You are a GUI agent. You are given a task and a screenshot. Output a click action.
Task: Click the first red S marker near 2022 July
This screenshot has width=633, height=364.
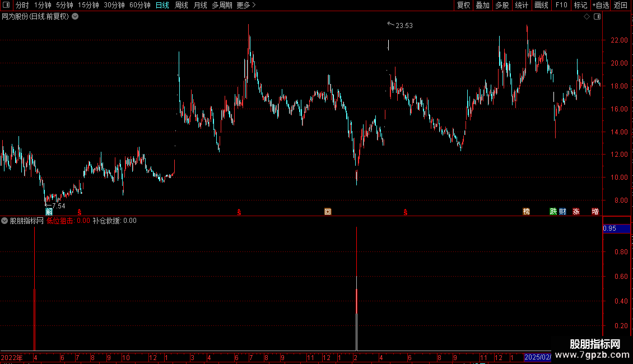coord(80,212)
